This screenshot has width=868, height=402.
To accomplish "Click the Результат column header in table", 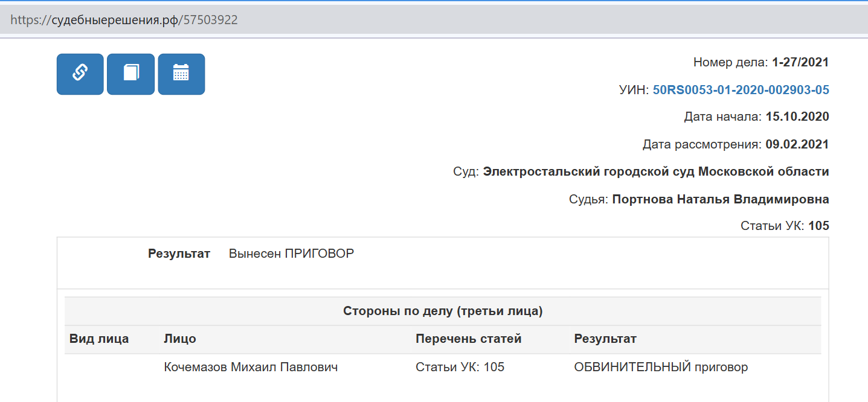I will (x=605, y=339).
